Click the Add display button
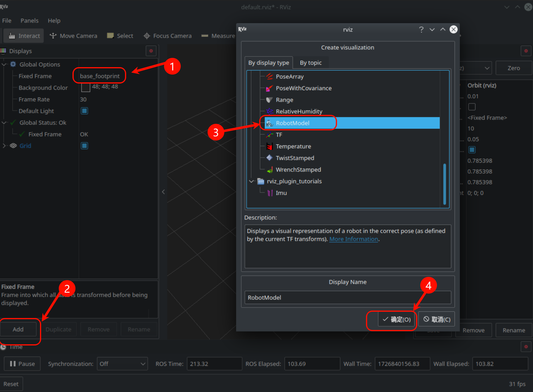The image size is (533, 392). click(x=18, y=329)
